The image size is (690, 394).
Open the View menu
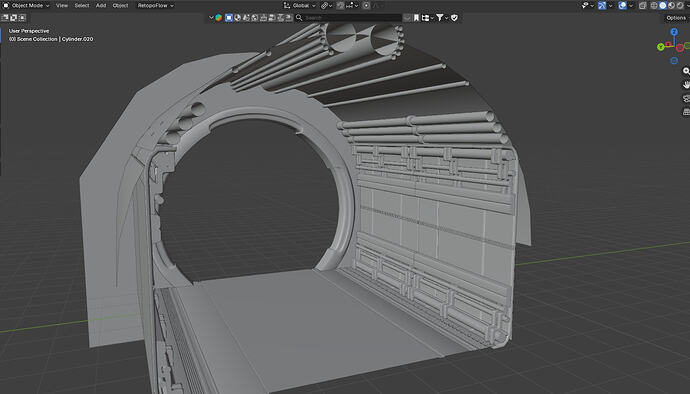pos(62,6)
